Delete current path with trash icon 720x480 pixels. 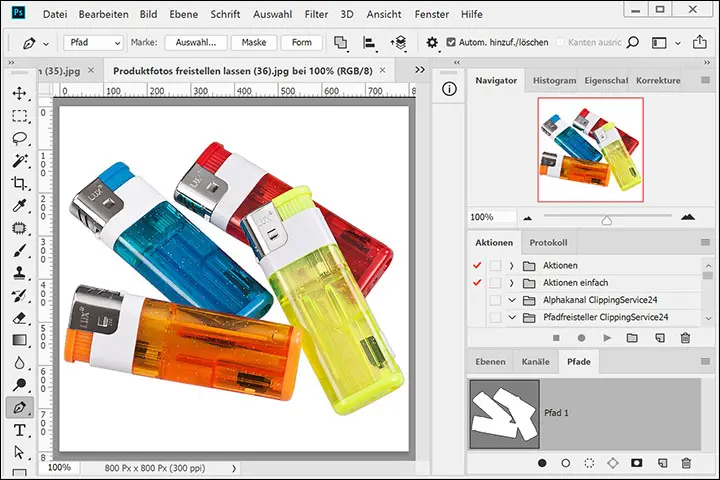(x=686, y=464)
